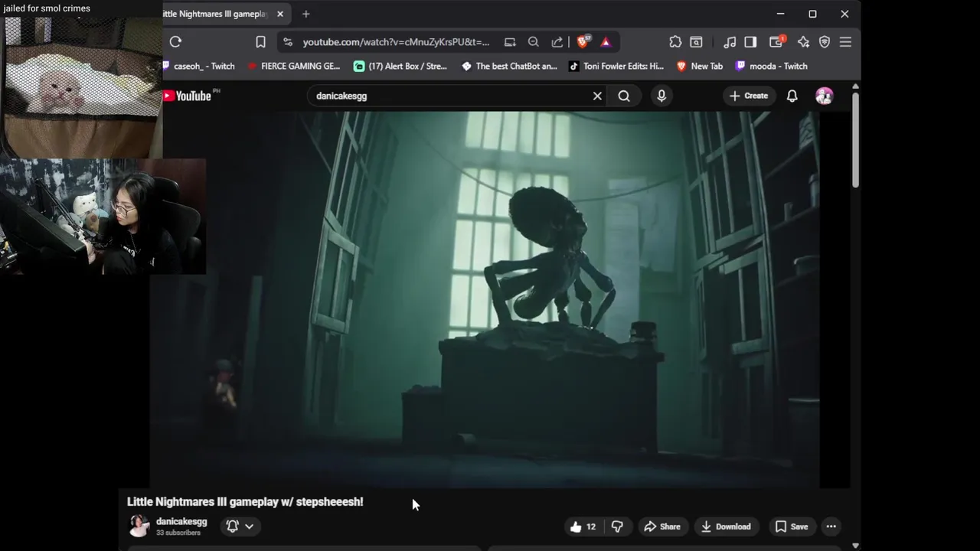
Task: Open the YouTube account avatar menu
Action: coord(825,96)
